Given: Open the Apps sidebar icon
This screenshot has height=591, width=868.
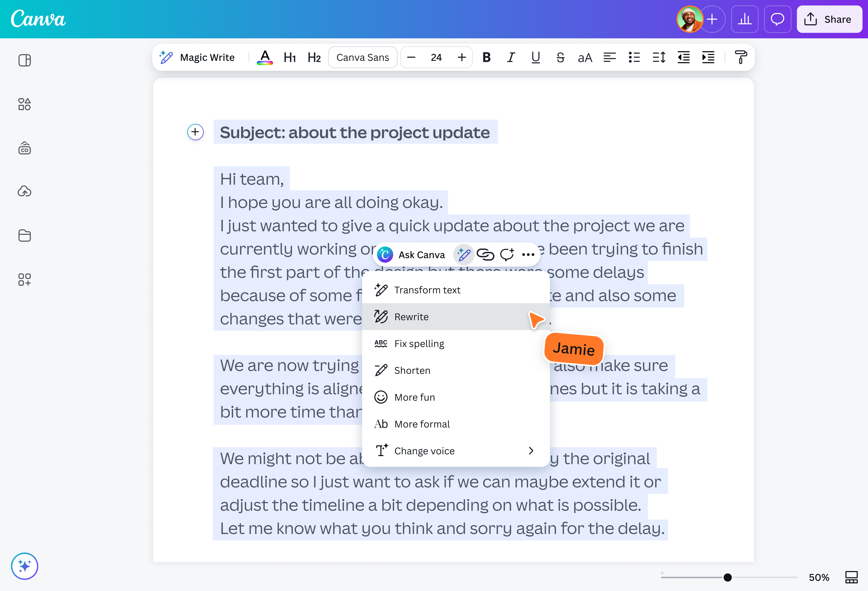Looking at the screenshot, I should [25, 279].
